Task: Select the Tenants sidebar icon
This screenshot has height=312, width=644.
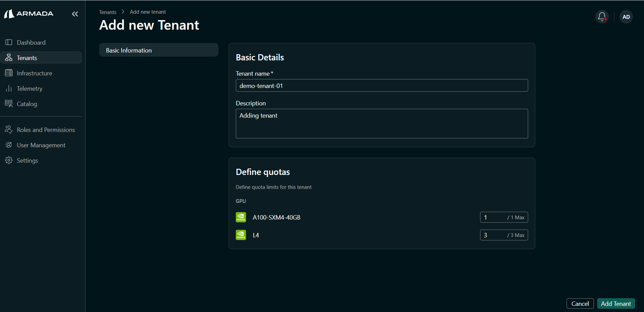Action: coord(9,57)
